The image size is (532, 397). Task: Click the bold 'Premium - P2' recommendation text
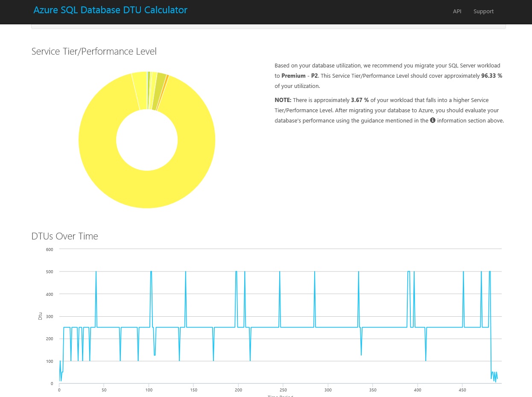(x=300, y=76)
